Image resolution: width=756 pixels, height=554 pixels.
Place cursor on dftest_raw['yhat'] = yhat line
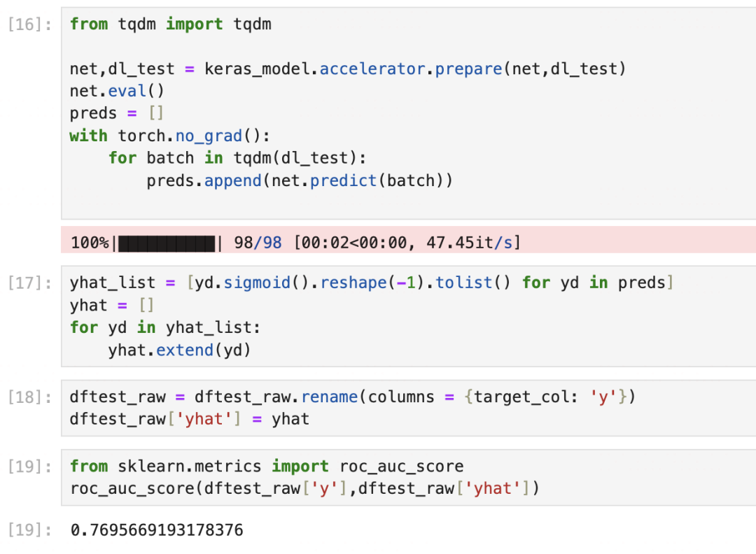[189, 420]
